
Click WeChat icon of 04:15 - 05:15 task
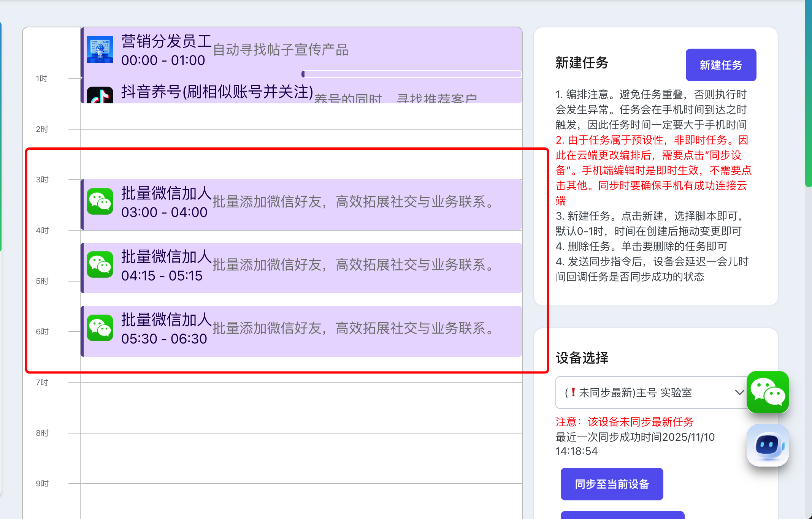point(100,264)
